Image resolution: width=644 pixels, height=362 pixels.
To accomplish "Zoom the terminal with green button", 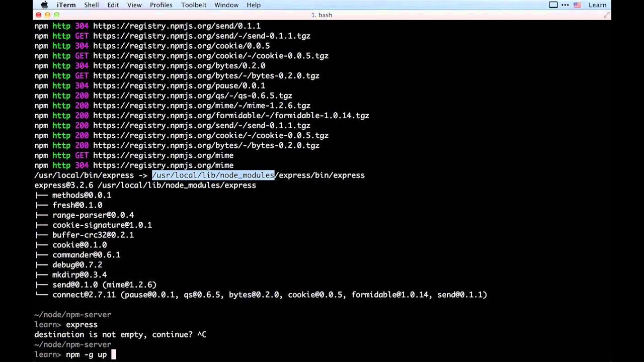I will [57, 15].
